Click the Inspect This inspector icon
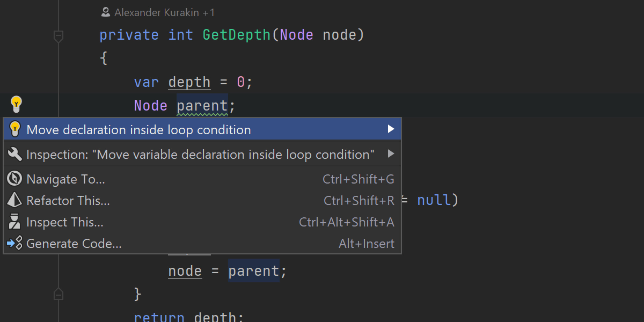644x322 pixels. click(x=15, y=222)
